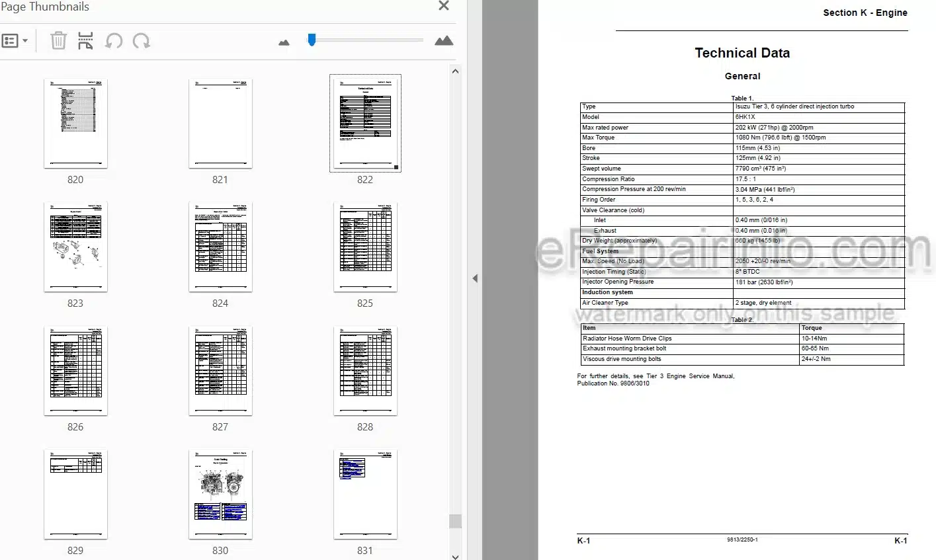Click the page break/insert pages icon

[85, 41]
